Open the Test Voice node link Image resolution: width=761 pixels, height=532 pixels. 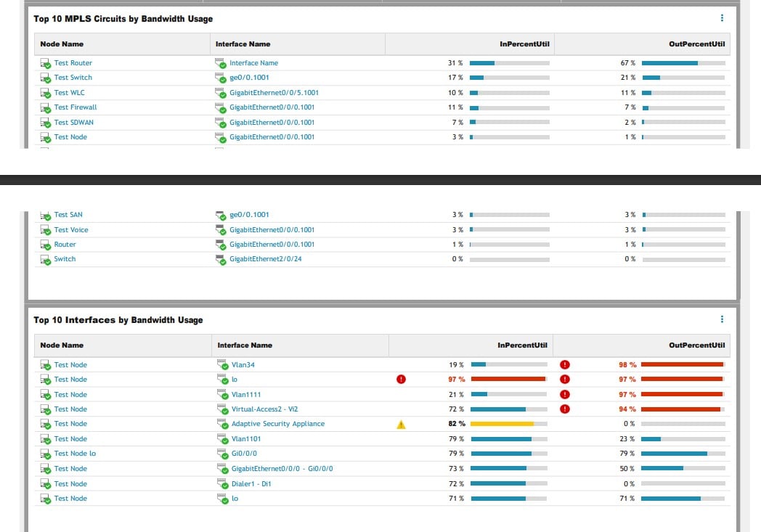(71, 229)
